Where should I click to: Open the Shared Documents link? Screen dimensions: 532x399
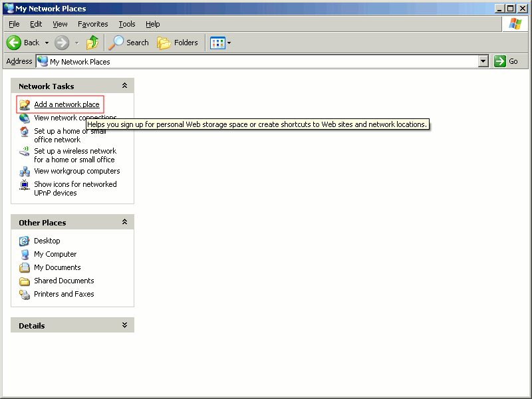pos(64,281)
